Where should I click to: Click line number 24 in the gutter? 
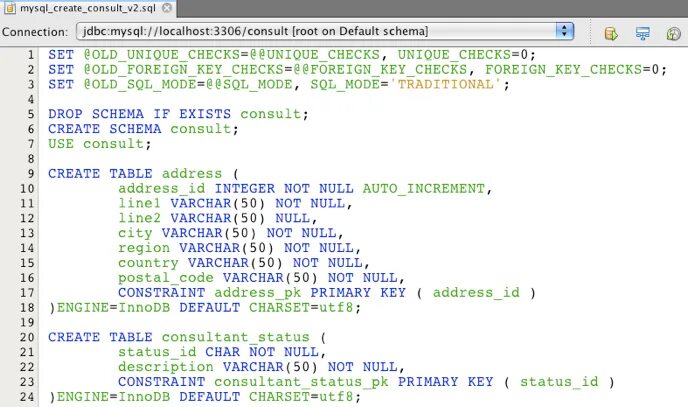(27, 397)
